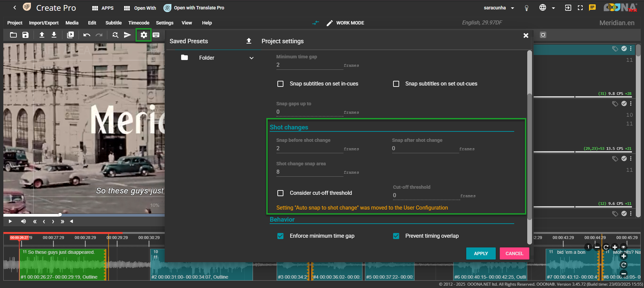This screenshot has width=644, height=288.
Task: Check Consider cut-off threshold box
Action: 280,193
